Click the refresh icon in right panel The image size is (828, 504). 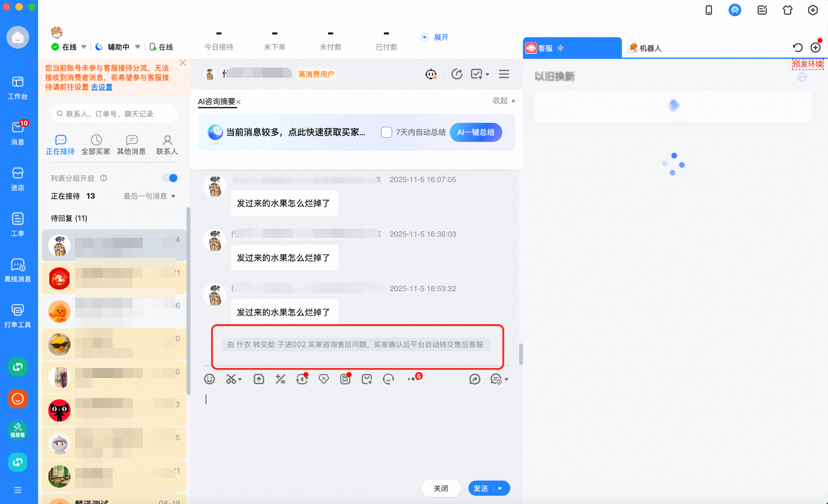[x=798, y=48]
